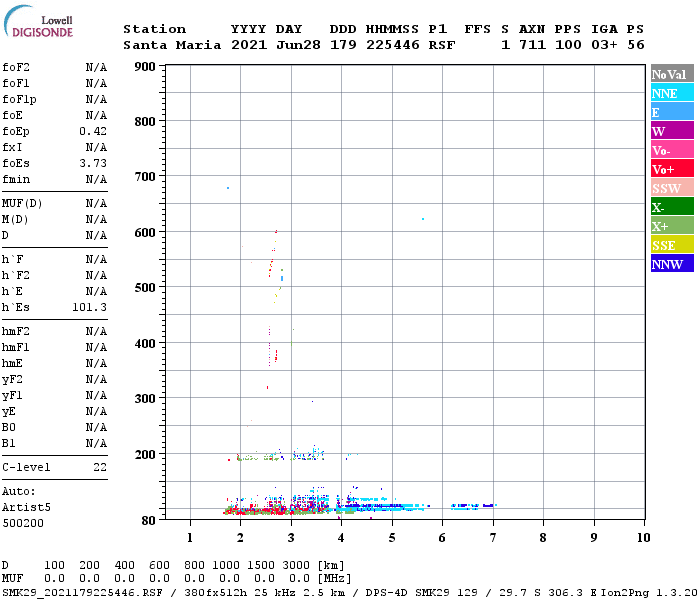The image size is (700, 600).
Task: Click the B0 parameter label
Action: pyautogui.click(x=8, y=427)
